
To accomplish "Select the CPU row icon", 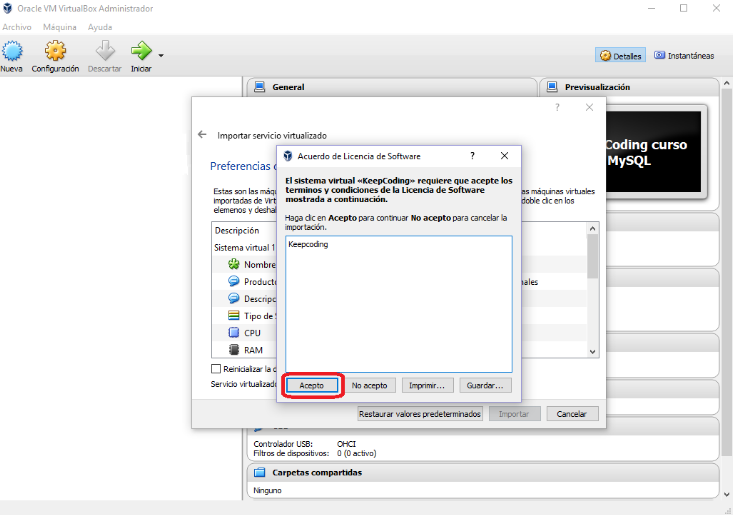I will [234, 332].
